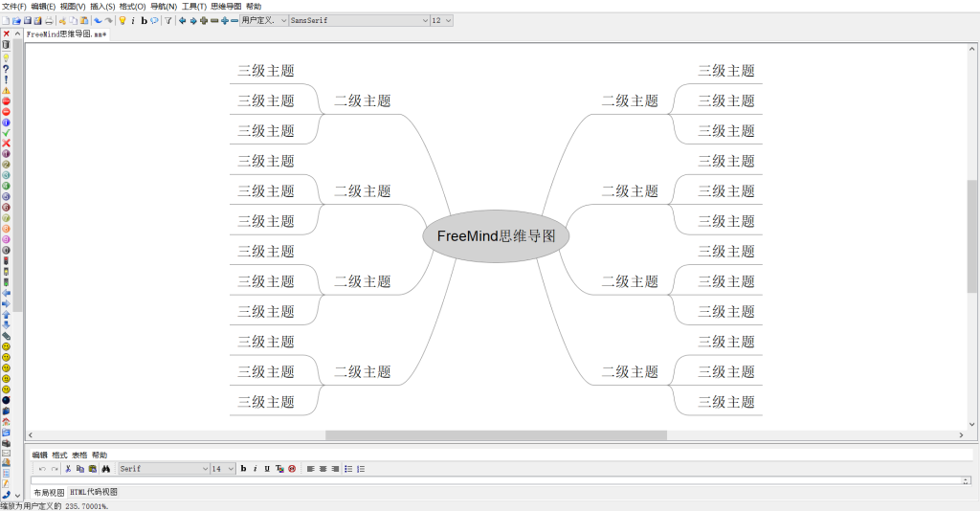Select the central FreeMind思维导图 root node
The height and width of the screenshot is (511, 980).
click(497, 236)
